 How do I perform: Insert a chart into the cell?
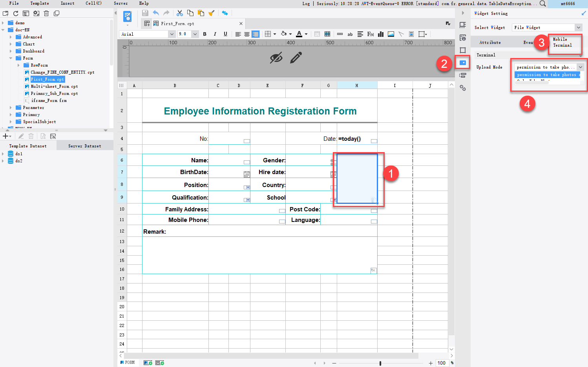coord(381,34)
